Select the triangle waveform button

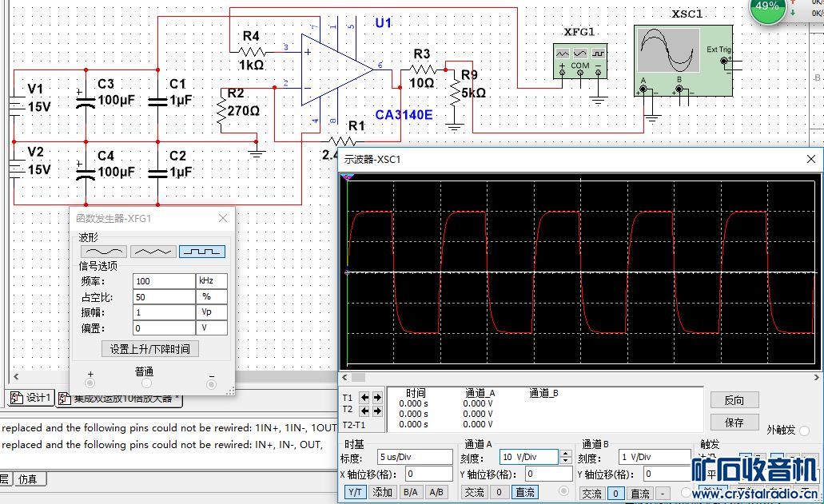(x=153, y=252)
